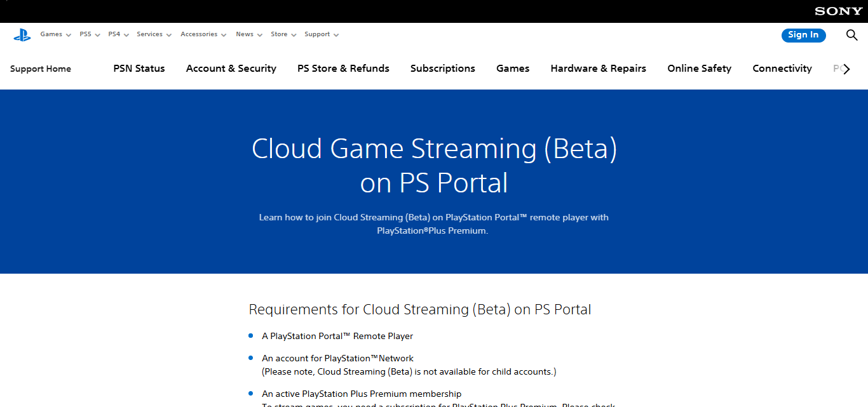This screenshot has width=868, height=407.
Task: Open the Subscriptions section
Action: (443, 69)
